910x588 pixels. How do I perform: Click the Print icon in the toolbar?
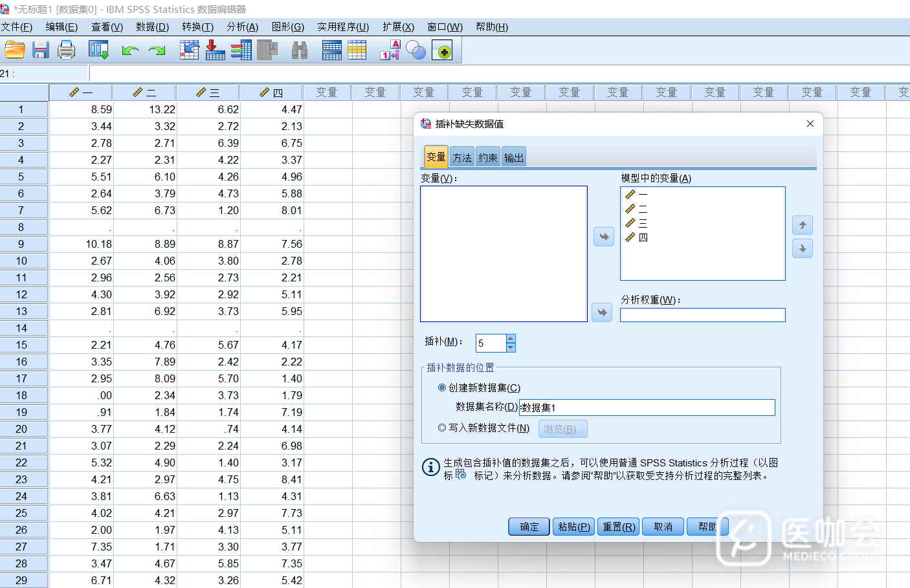66,50
